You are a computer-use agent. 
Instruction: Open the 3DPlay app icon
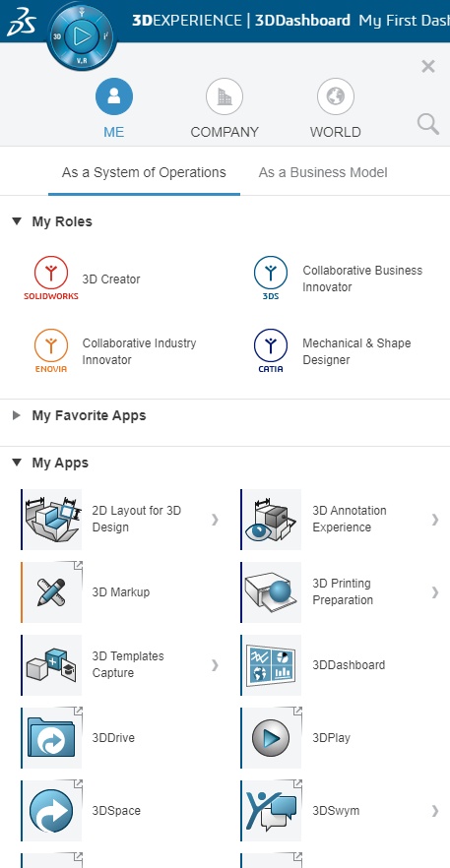[271, 738]
